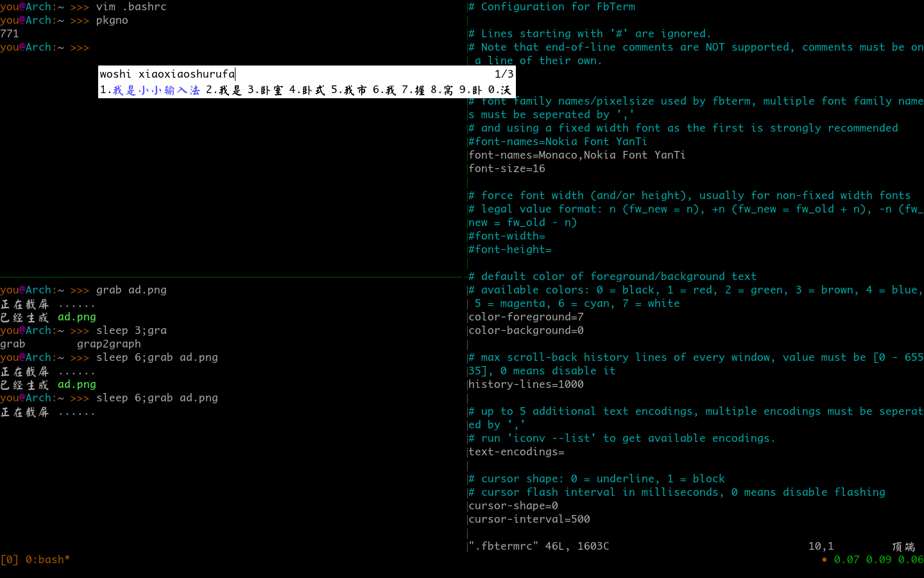Screen dimensions: 924x578
Task: Select candidate 4 卧式 in IME list
Action: point(307,90)
